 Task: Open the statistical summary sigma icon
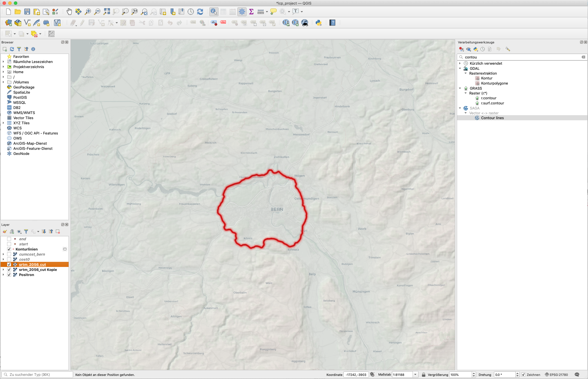click(251, 12)
